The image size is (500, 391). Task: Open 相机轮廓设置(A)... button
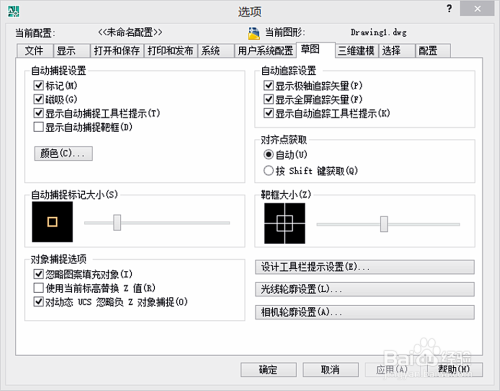(x=365, y=313)
